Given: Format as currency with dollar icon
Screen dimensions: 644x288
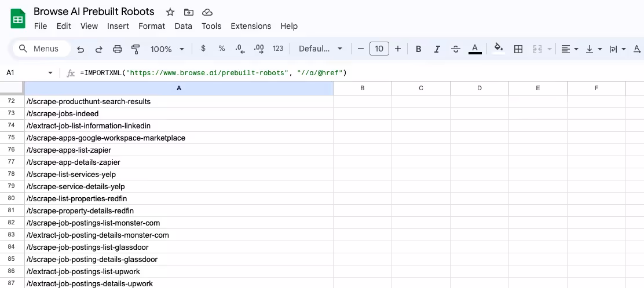Looking at the screenshot, I should [203, 49].
